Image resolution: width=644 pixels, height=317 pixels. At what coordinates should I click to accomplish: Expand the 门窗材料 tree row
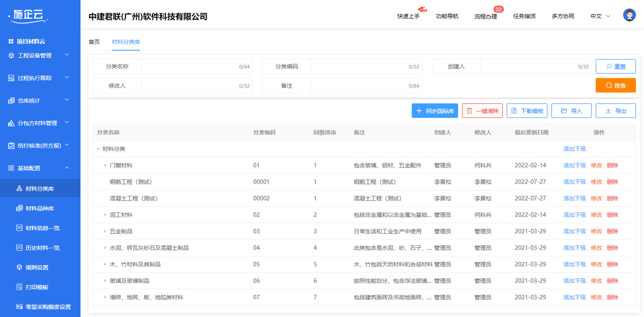(x=105, y=165)
